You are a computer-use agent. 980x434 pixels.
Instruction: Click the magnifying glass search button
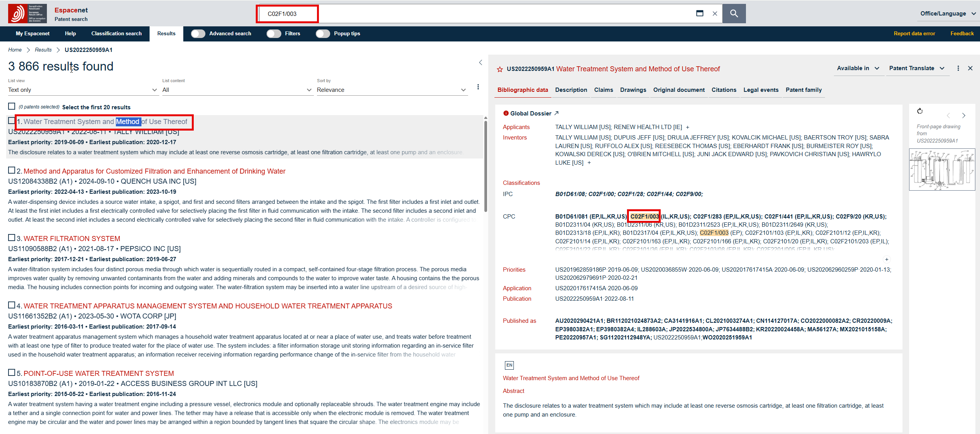[x=734, y=14]
